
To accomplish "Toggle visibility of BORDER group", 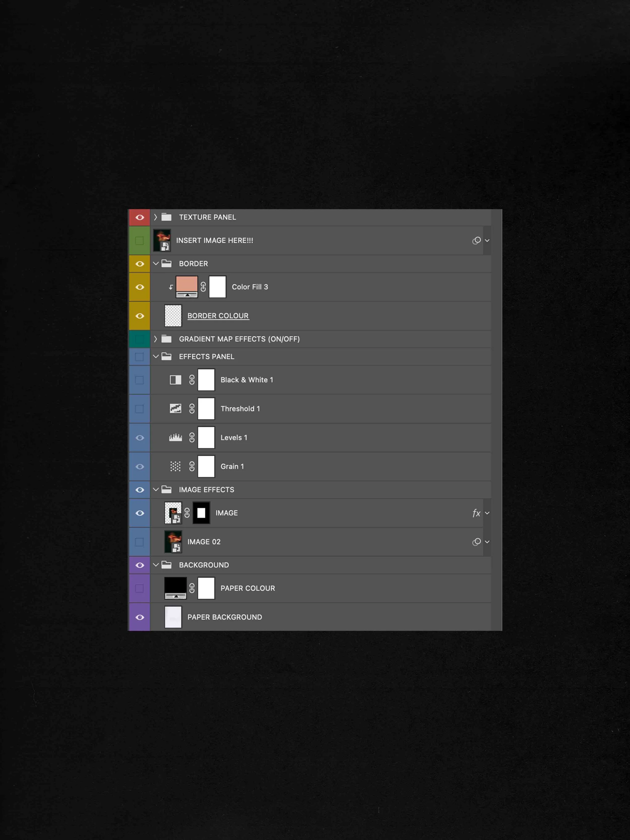I will pos(140,264).
